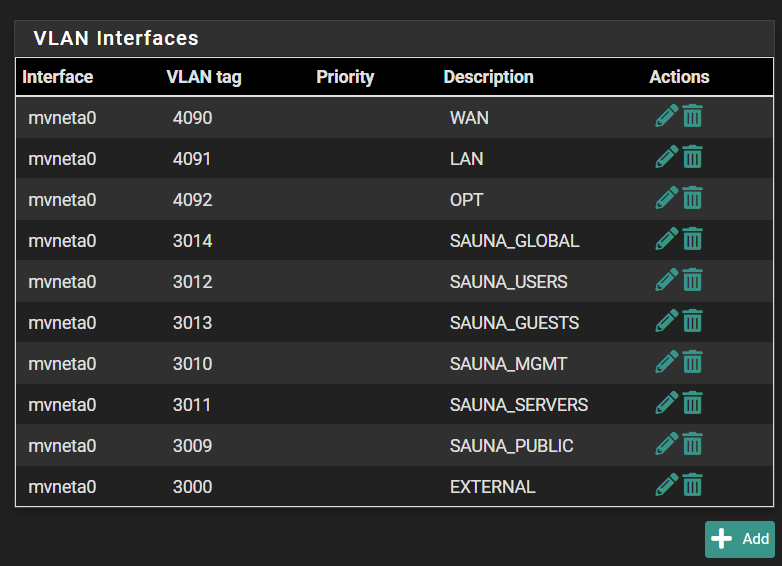This screenshot has height=566, width=782.
Task: Add a new VLAN interface
Action: (740, 539)
